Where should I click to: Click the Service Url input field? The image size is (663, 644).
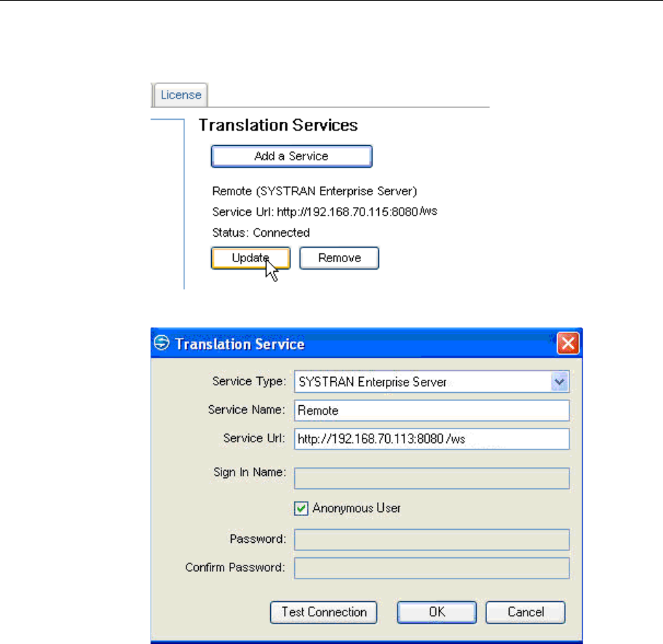[x=432, y=439]
